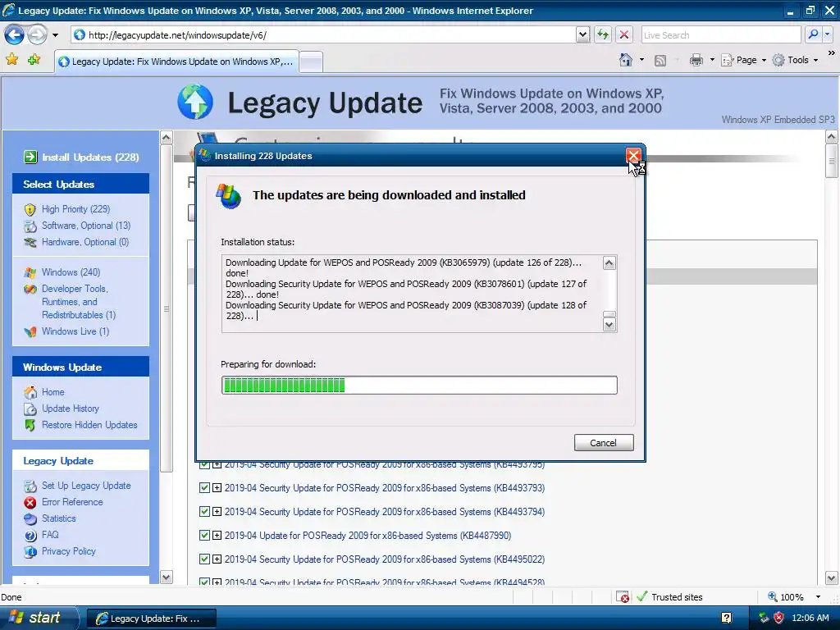Expand details for the KB4493794 update
The image size is (840, 630).
click(x=217, y=512)
